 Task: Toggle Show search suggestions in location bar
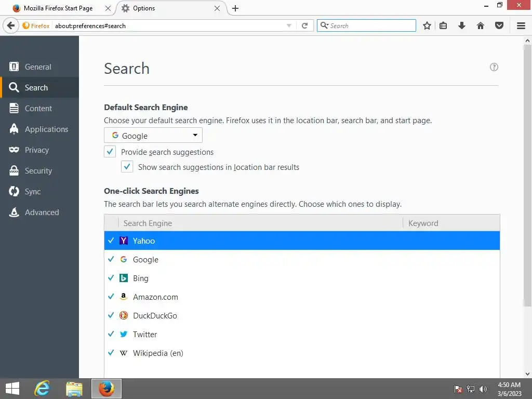click(x=127, y=167)
